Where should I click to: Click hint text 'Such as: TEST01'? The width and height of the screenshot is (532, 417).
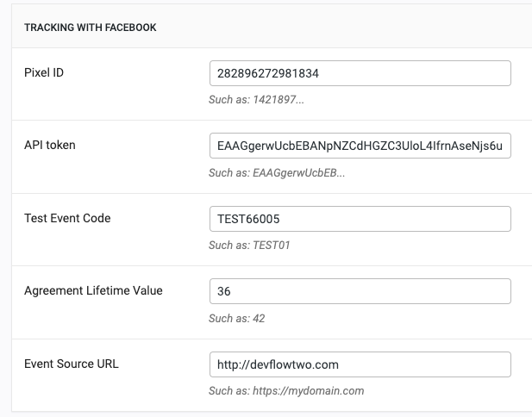[x=249, y=245]
